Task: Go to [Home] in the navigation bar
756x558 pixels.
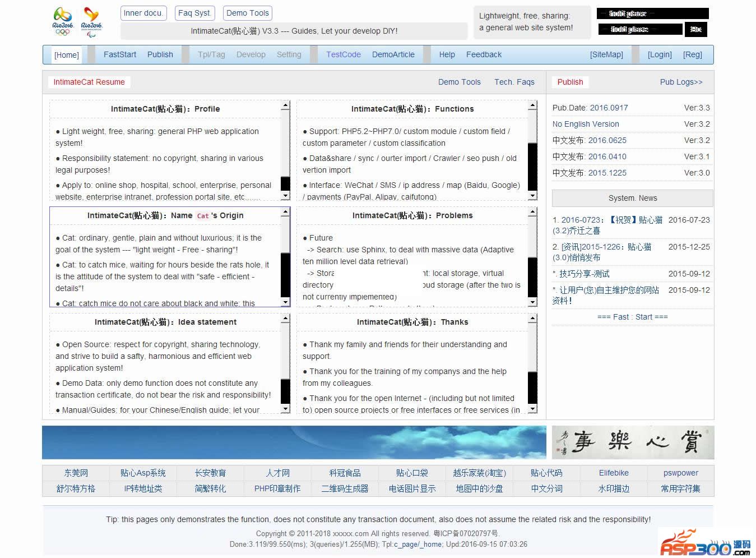Action: click(67, 55)
